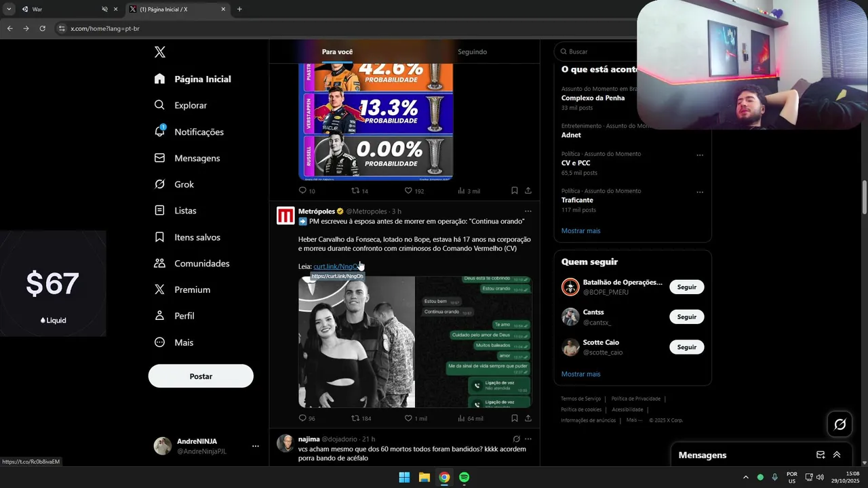The height and width of the screenshot is (488, 868).
Task: Click the Postar button
Action: [x=201, y=376]
